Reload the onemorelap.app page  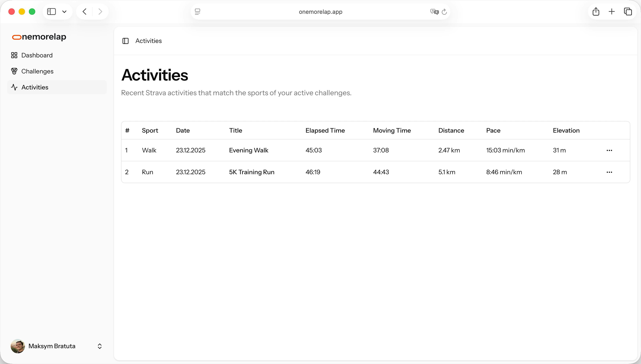coord(444,12)
